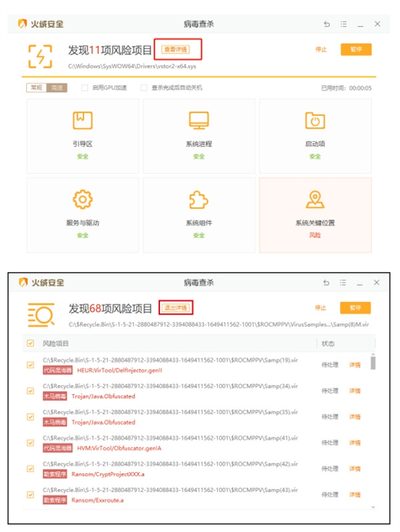The image size is (400, 532).
Task: Click the 系统关键位置 location pin icon
Action: pyautogui.click(x=315, y=199)
